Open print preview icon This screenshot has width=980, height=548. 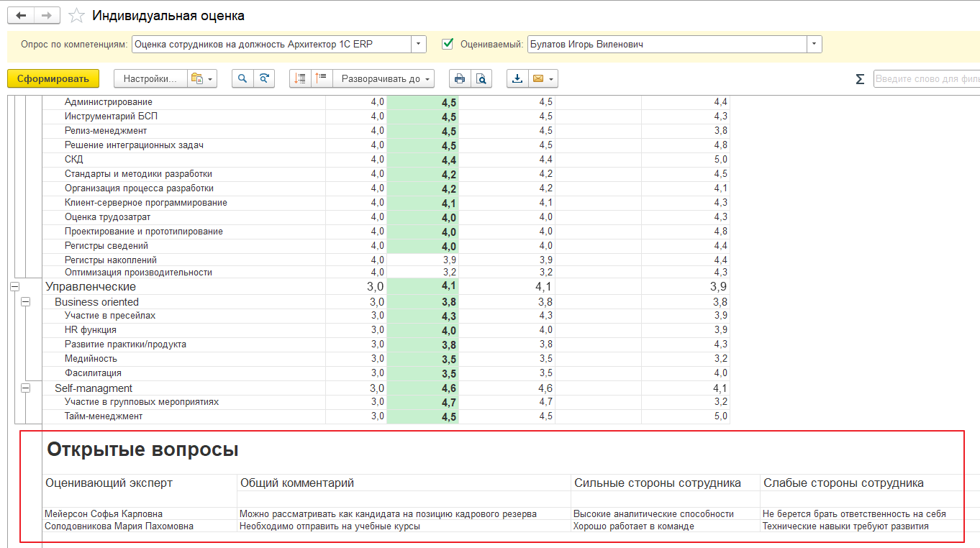click(481, 79)
